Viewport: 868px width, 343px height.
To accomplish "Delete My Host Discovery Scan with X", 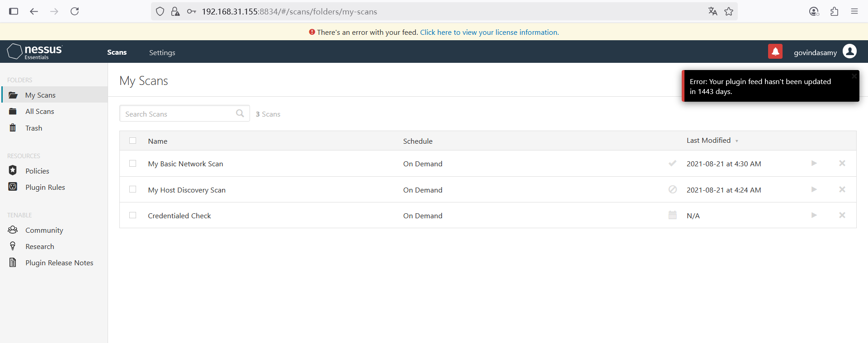I will (x=842, y=189).
